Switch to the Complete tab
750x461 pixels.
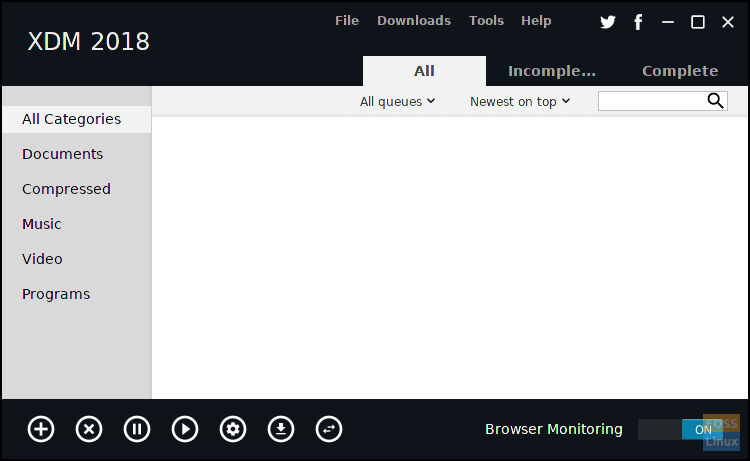[x=680, y=71]
